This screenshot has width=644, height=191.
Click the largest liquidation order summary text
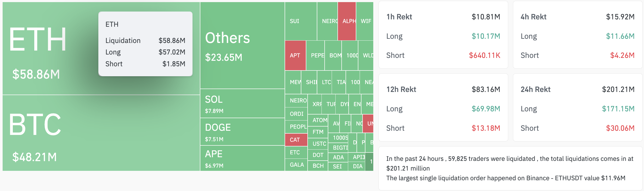(505, 178)
